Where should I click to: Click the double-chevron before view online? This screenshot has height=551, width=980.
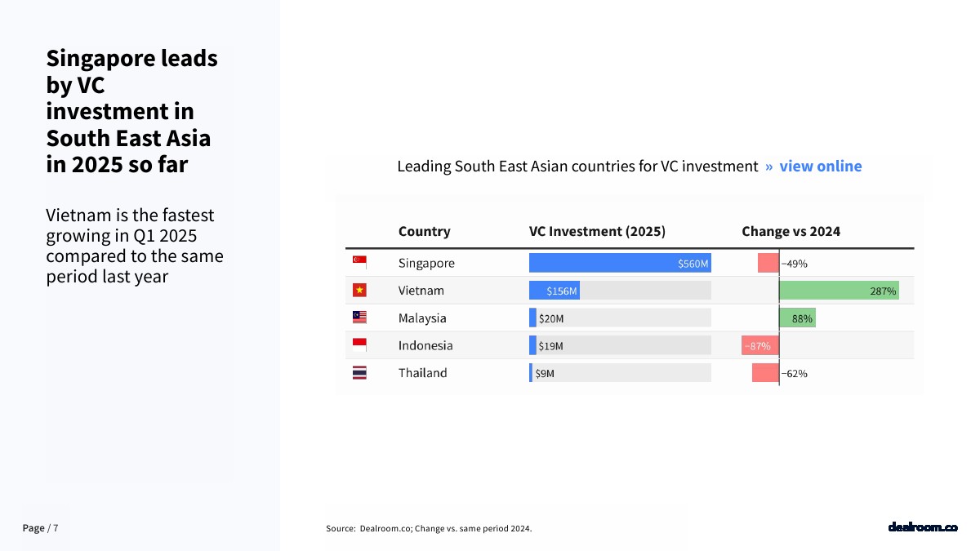click(769, 167)
